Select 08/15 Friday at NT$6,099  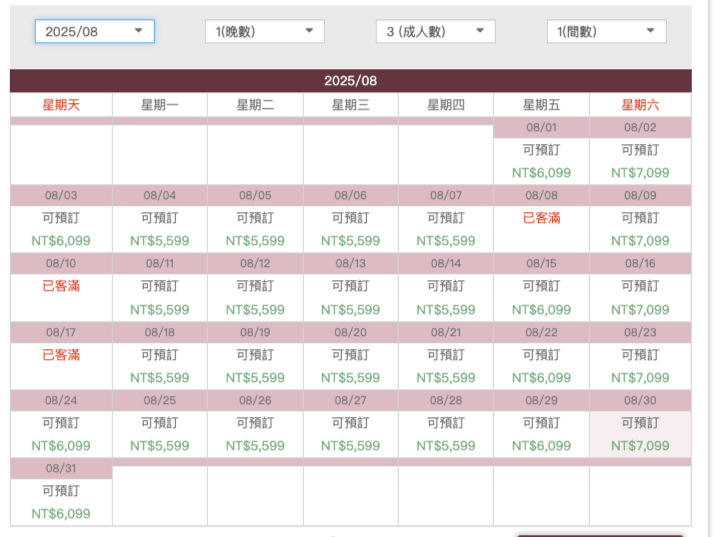click(x=541, y=297)
